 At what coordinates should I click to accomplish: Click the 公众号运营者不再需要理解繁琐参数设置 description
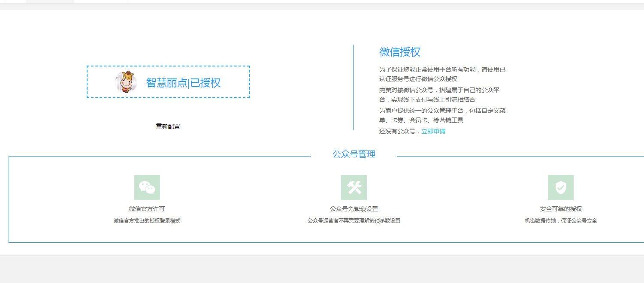354,221
